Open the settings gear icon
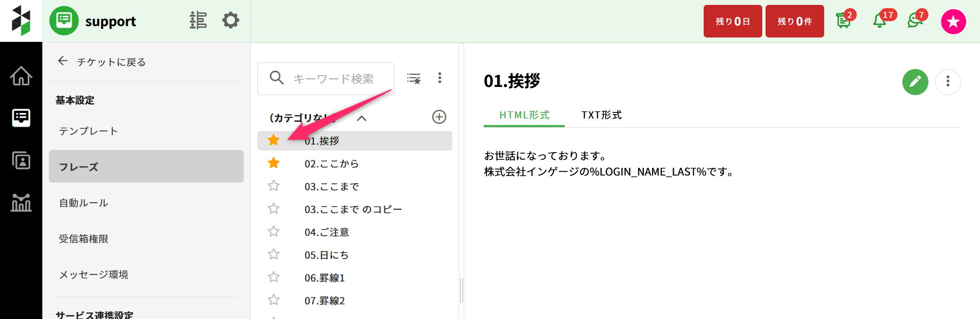 231,21
